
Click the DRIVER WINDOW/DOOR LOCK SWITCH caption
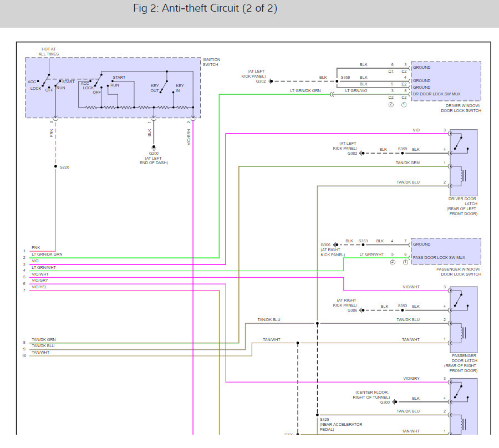(461, 108)
